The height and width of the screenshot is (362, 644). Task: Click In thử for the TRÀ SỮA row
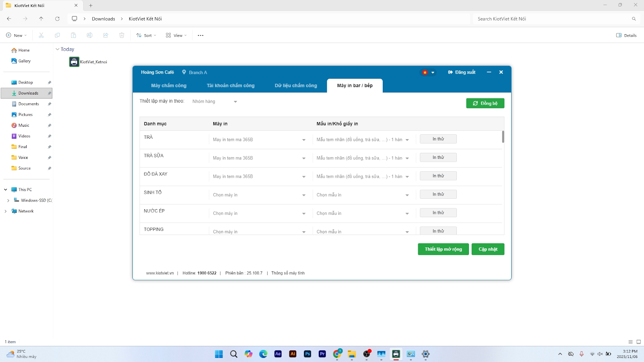[x=438, y=158]
